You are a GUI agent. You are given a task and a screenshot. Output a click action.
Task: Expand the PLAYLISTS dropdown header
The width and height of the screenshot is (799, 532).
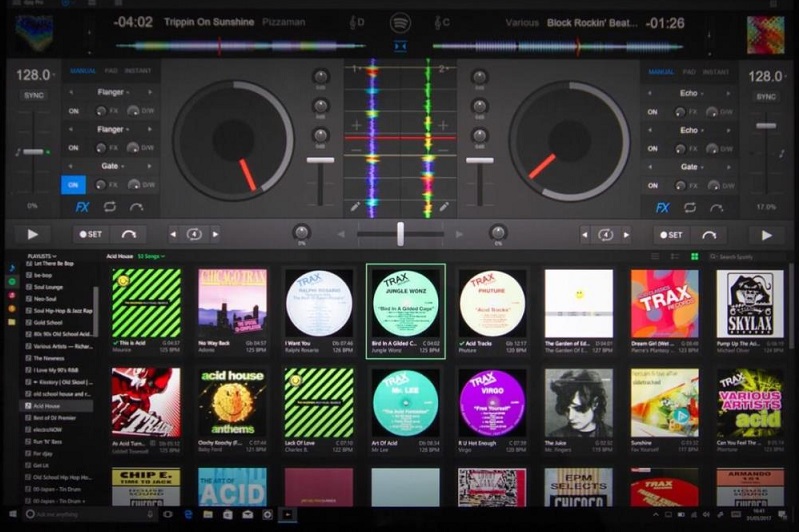click(42, 256)
